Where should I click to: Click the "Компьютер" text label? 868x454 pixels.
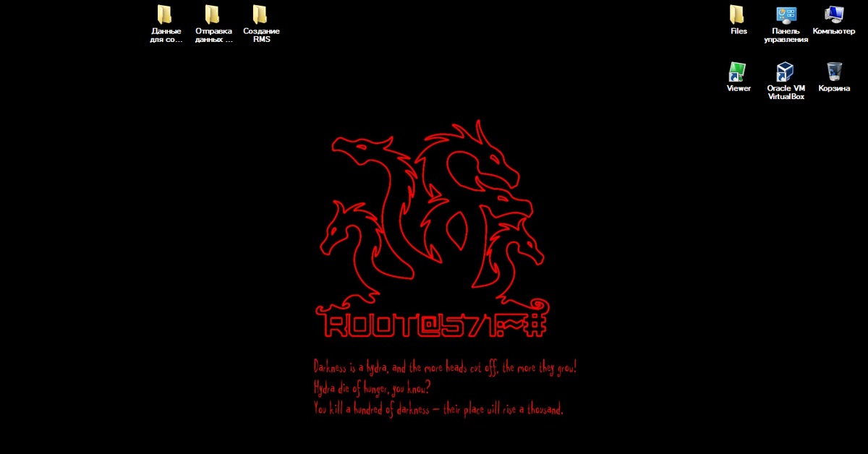point(834,31)
